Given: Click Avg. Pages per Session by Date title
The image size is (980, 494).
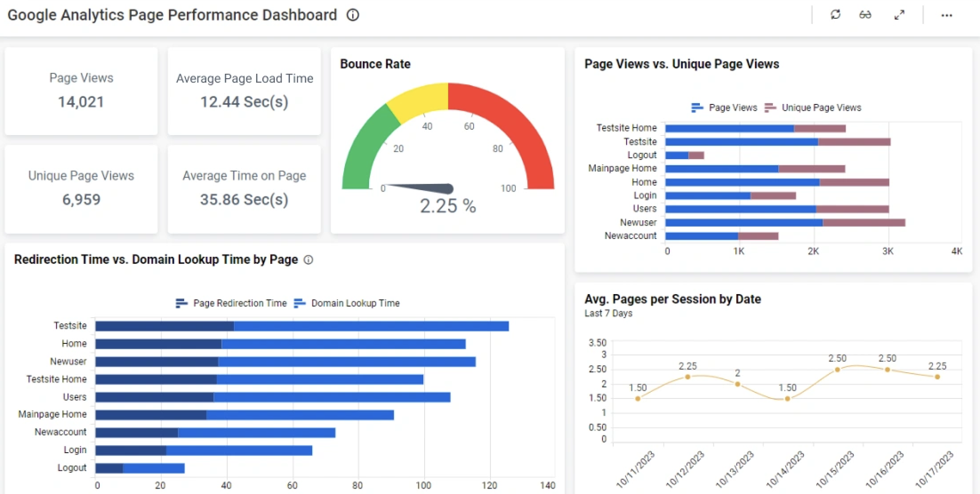Looking at the screenshot, I should [672, 299].
